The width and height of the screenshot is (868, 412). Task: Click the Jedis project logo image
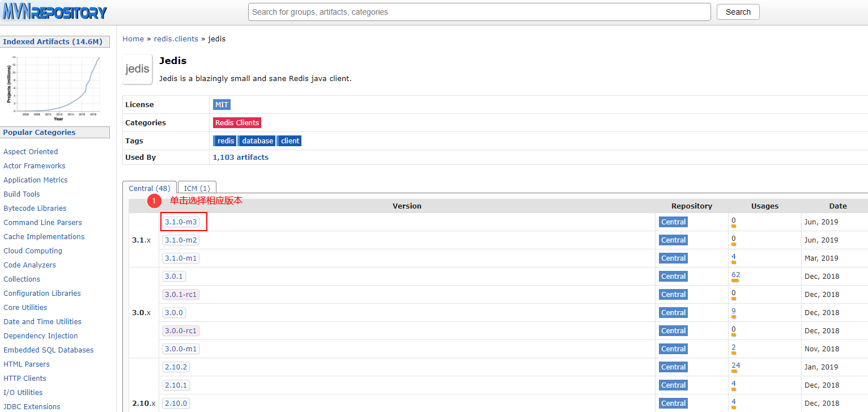click(137, 69)
